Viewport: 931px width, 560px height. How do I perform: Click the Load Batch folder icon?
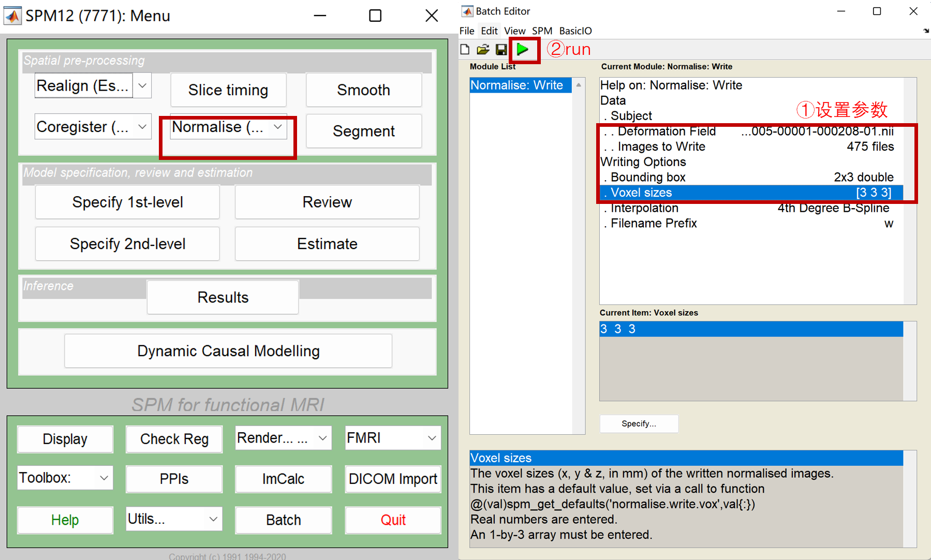pyautogui.click(x=483, y=50)
